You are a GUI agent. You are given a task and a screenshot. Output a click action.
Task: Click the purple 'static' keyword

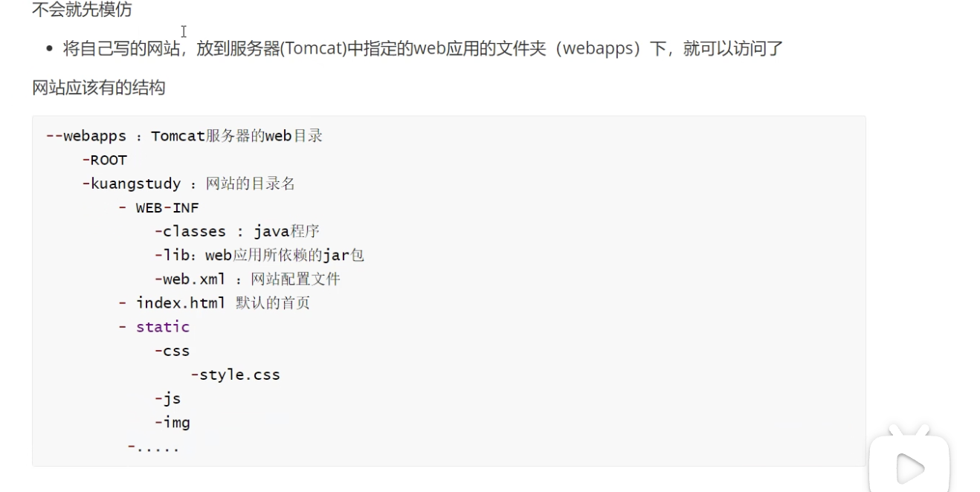[x=163, y=327]
